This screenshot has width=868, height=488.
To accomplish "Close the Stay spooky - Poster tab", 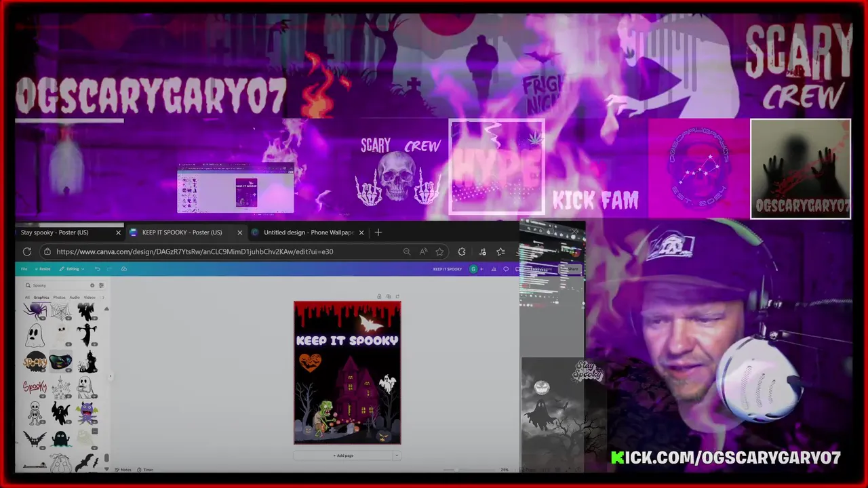I will pyautogui.click(x=118, y=232).
